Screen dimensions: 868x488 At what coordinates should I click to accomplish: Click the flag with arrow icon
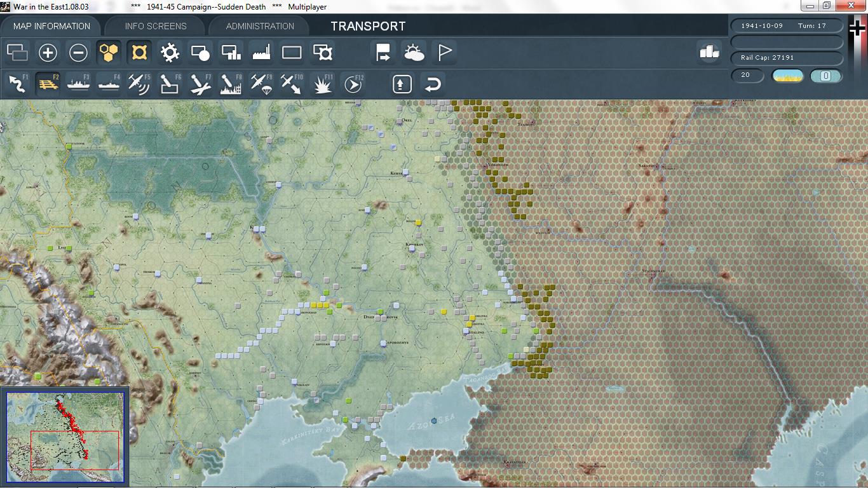(x=383, y=52)
